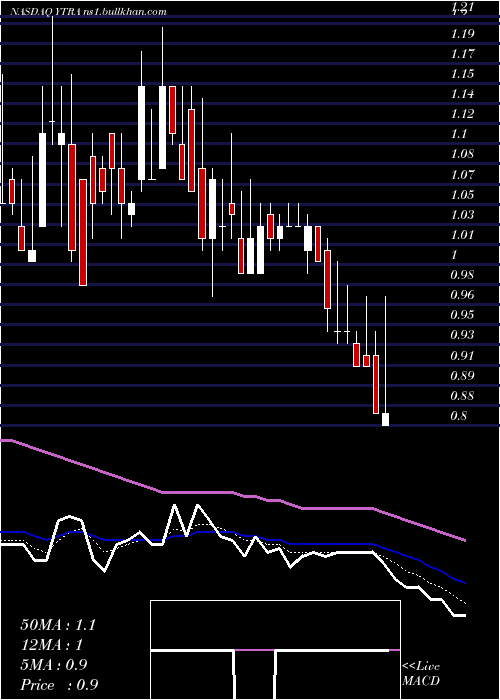Screen dimensions: 500x700
Task: Click the 1.03 price axis label
Action: [462, 215]
